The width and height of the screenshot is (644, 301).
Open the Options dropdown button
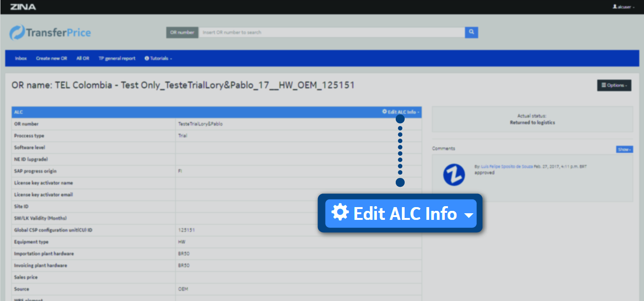tap(614, 85)
